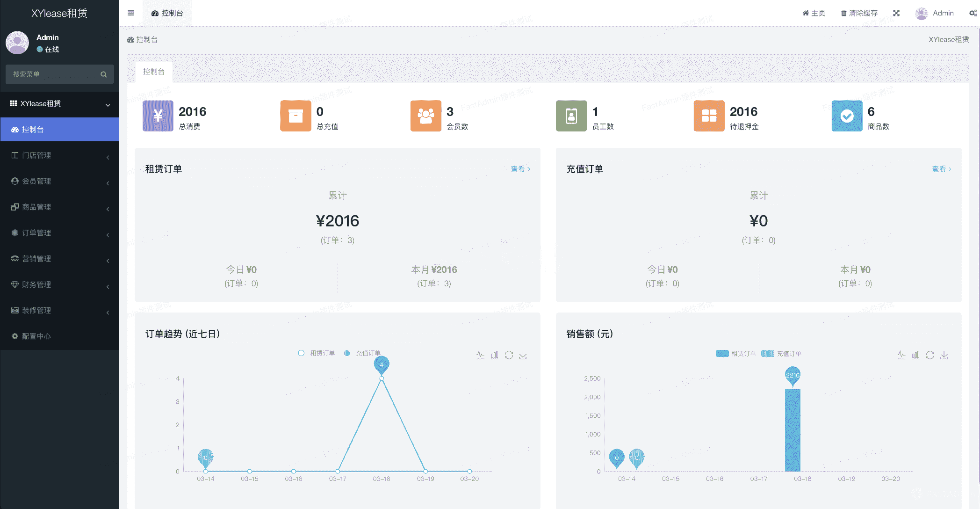The image size is (980, 509).
Task: Open the settings gears icon at top right
Action: 973,13
